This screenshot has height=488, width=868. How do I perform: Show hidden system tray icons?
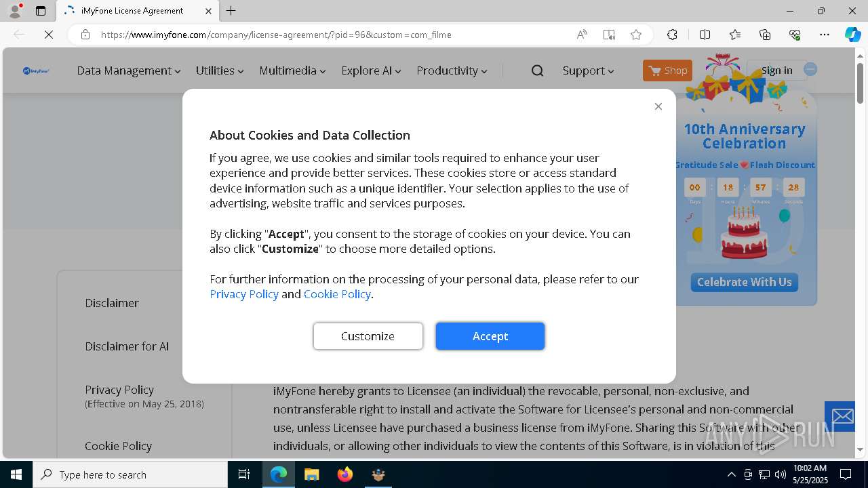coord(731,474)
